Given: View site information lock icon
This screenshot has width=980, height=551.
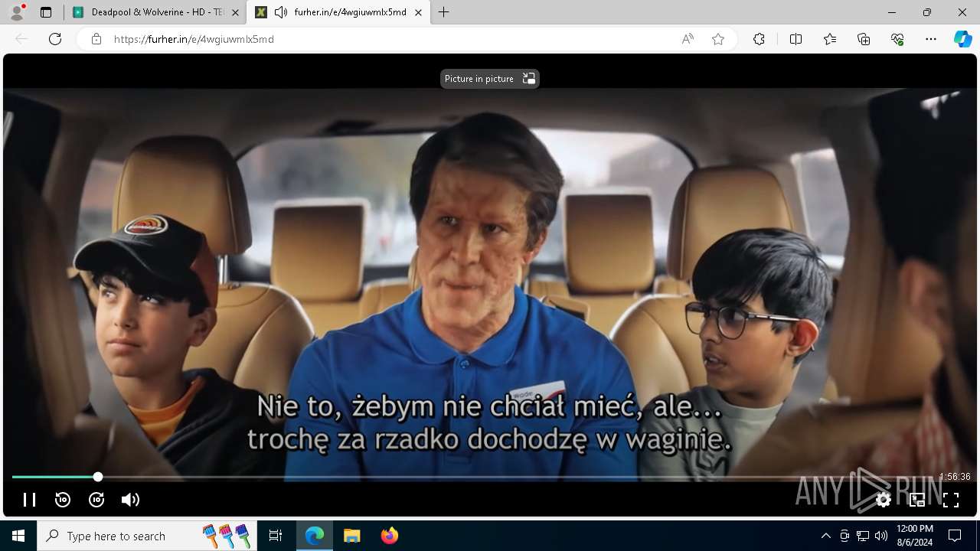Looking at the screenshot, I should (96, 39).
